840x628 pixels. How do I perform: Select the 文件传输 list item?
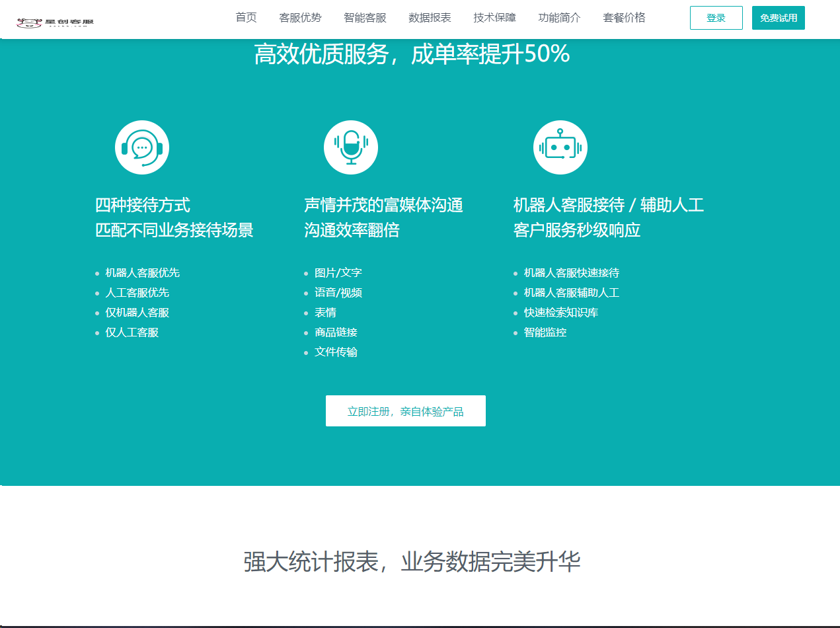336,352
